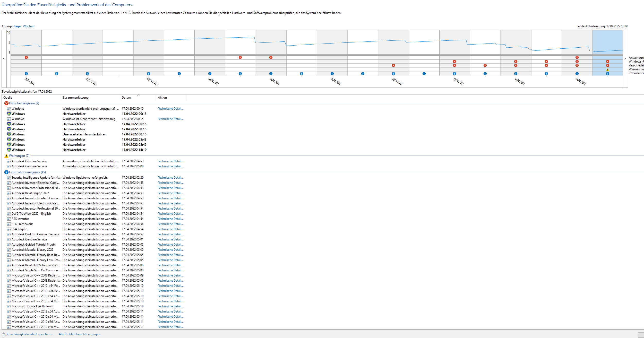Viewport: 644px width, 338px height.
Task: Select the 09.04.2022 day column in stability chart
Action: pos(363,53)
